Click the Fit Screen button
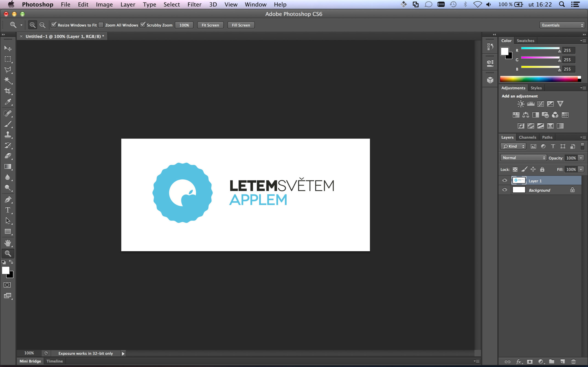 210,25
